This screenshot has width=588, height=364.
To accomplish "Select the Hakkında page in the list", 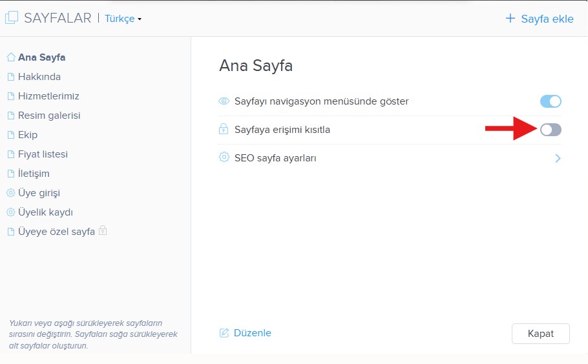I will (39, 77).
